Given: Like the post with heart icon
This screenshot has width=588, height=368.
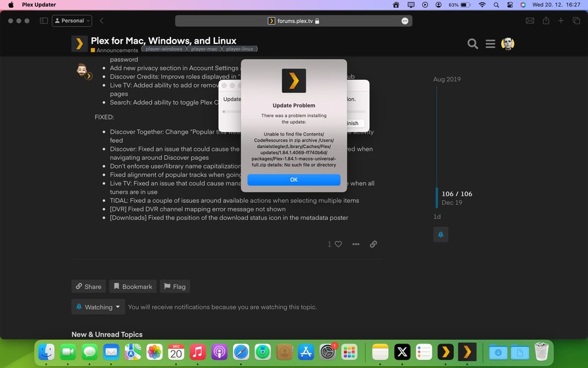Looking at the screenshot, I should pos(338,244).
